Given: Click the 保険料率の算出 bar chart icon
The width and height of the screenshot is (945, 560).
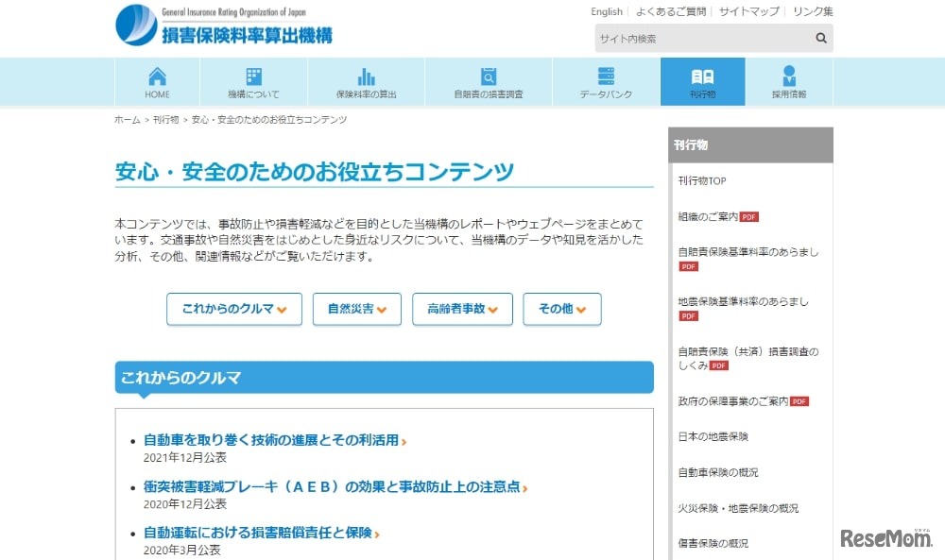Looking at the screenshot, I should coord(366,83).
